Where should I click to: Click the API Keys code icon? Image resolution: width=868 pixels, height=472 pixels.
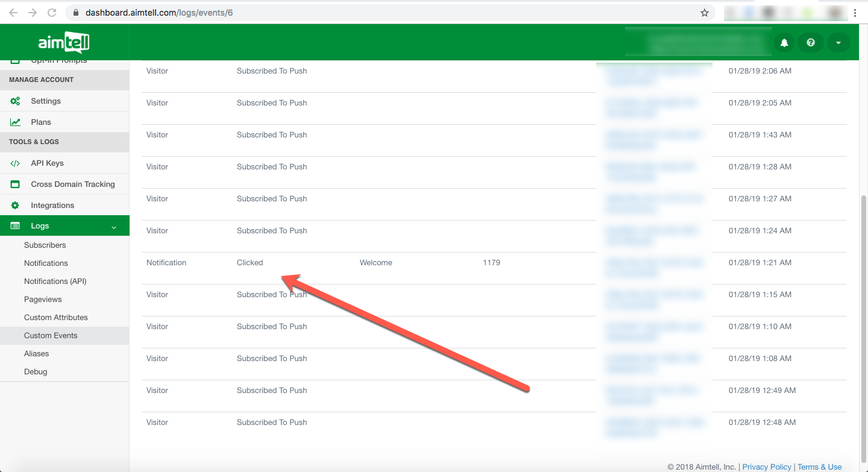tap(15, 163)
